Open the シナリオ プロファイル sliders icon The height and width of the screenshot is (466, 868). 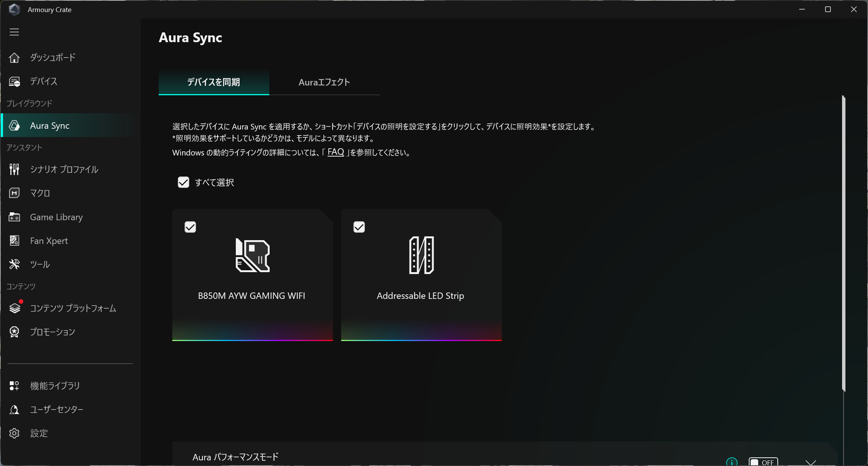(x=14, y=169)
